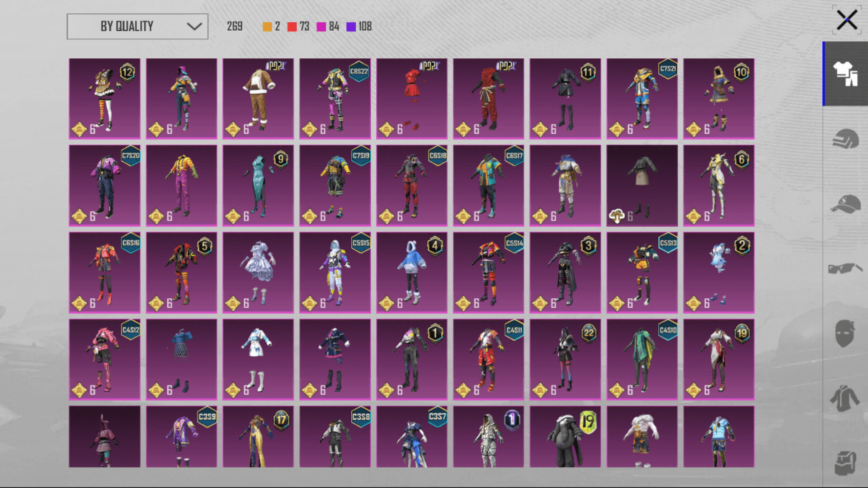Pick the C4S12 pink outfit
Screen dimensions: 868x488
[x=104, y=360]
